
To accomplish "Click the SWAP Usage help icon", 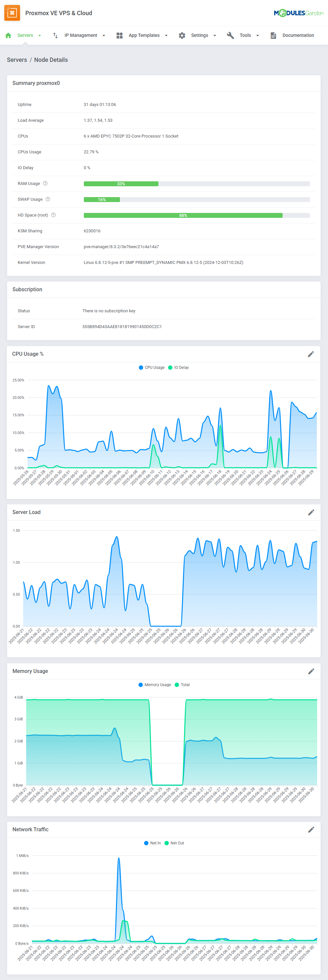I will [48, 199].
